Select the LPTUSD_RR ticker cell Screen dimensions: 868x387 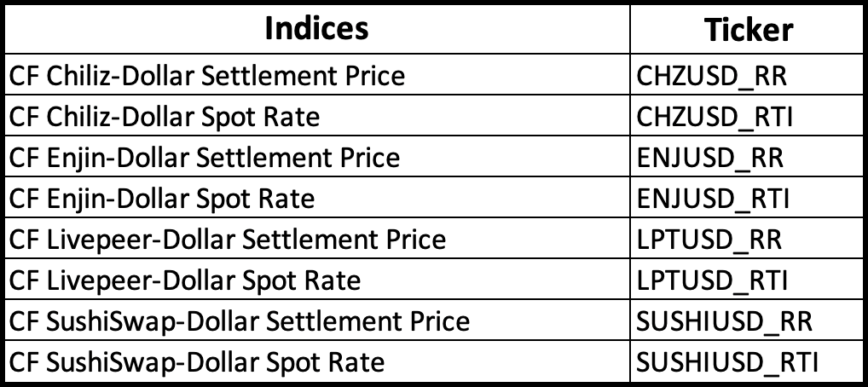[x=747, y=238]
